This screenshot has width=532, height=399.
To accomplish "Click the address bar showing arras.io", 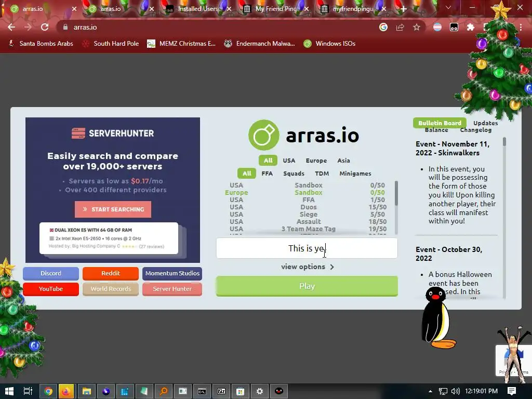I will 217,27.
